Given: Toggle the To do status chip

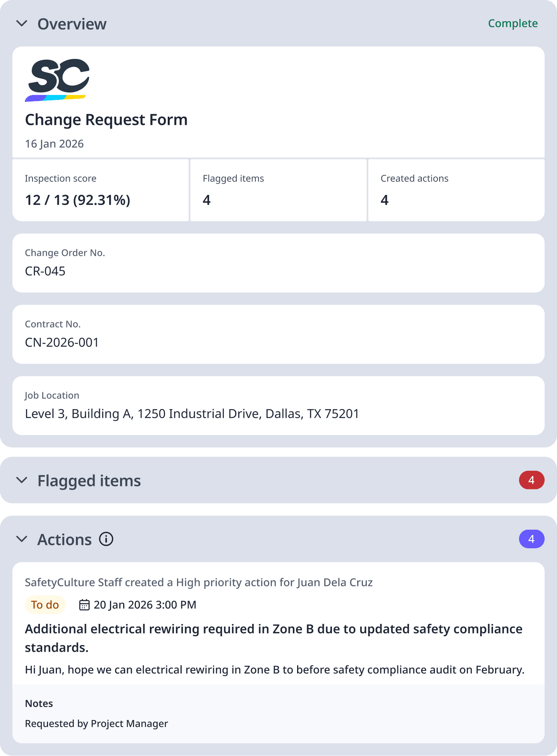Looking at the screenshot, I should pos(45,604).
